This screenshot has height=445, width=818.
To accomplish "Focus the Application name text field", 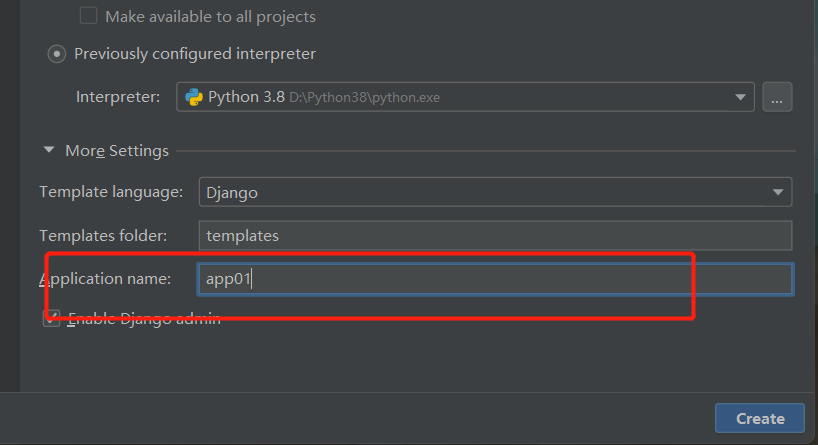I will (x=495, y=279).
